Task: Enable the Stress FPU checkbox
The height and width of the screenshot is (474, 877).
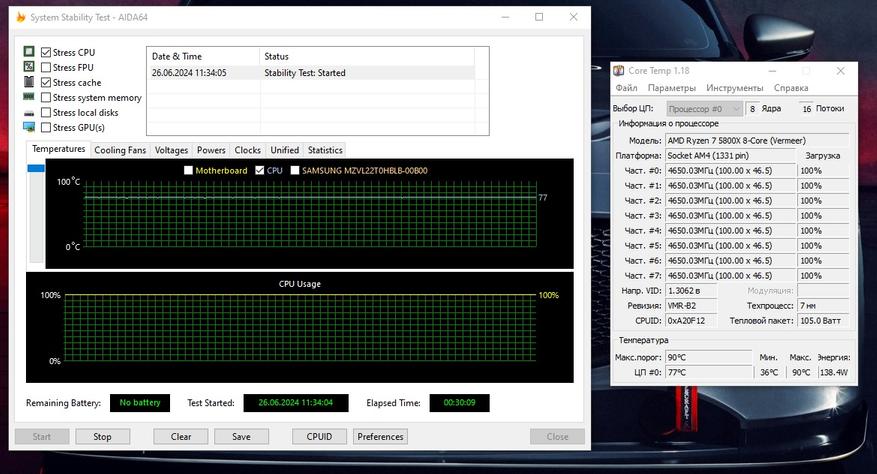Action: [46, 67]
